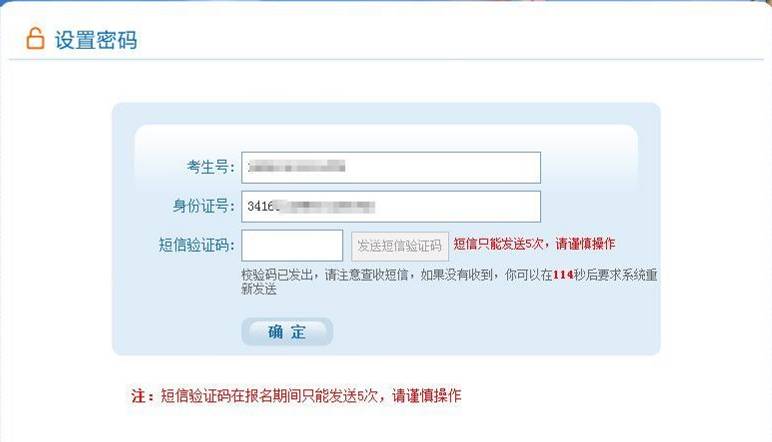Screen dimensions: 772x442
Task: Click the 考生号 field label
Action: tap(210, 167)
